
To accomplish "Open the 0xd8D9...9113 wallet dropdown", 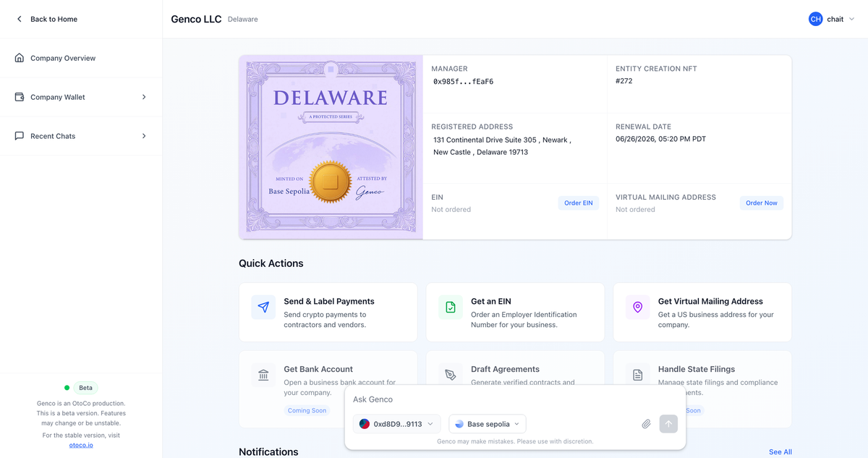I will point(396,423).
